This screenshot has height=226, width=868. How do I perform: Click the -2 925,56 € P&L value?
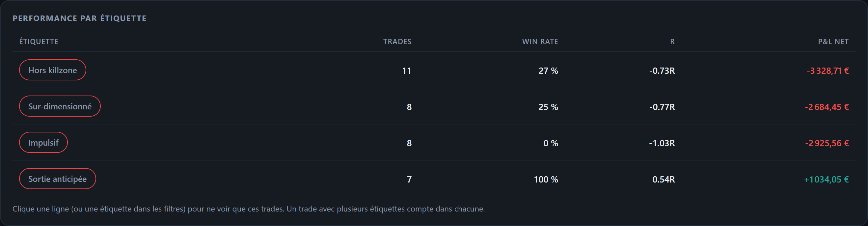pos(827,143)
